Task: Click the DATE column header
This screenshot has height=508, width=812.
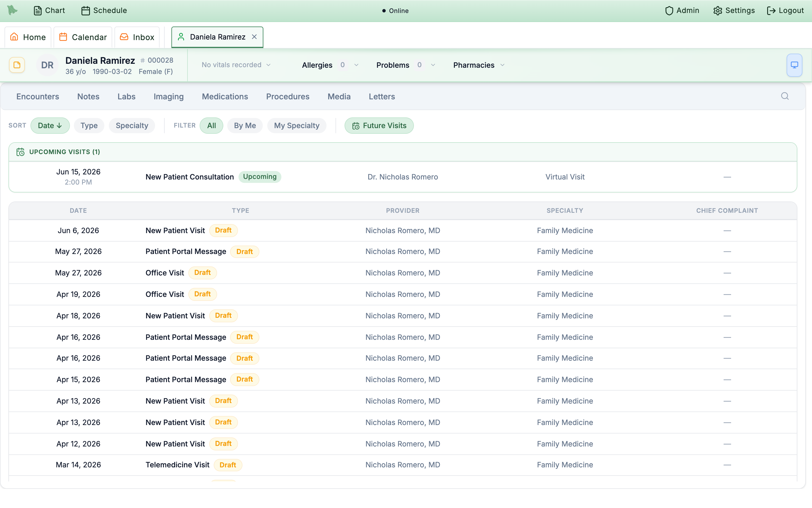Action: (x=78, y=211)
